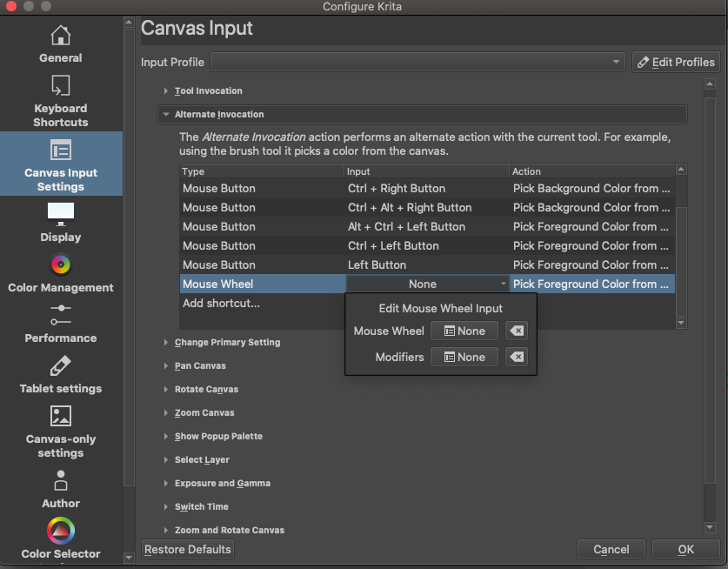
Task: Click Restore Defaults
Action: click(187, 549)
